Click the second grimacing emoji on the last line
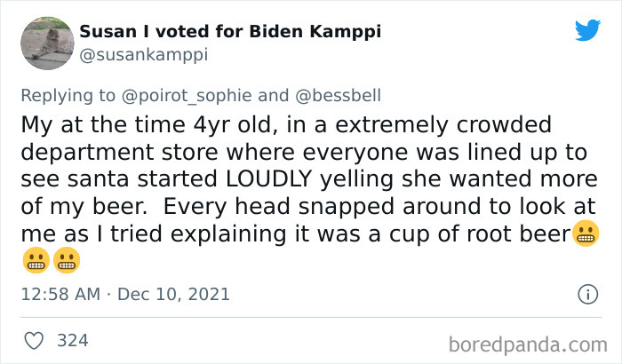 click(x=68, y=261)
